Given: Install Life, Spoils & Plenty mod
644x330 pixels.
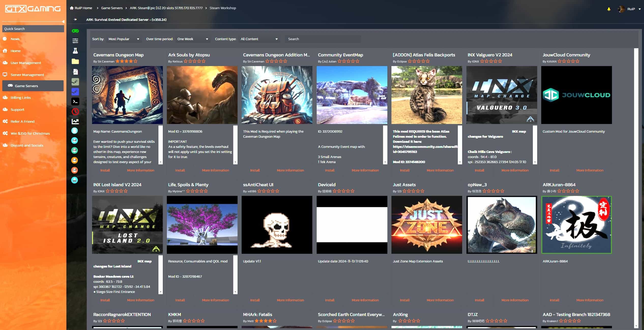Looking at the screenshot, I should pos(180,300).
